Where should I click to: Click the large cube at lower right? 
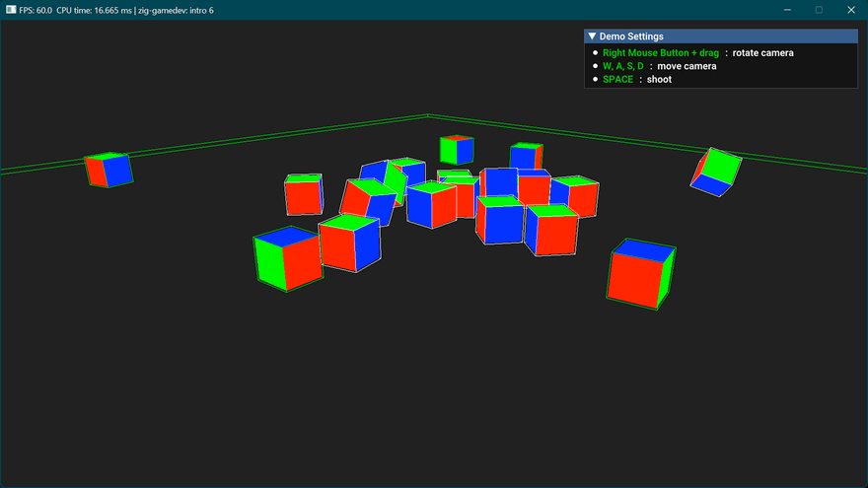tap(641, 274)
